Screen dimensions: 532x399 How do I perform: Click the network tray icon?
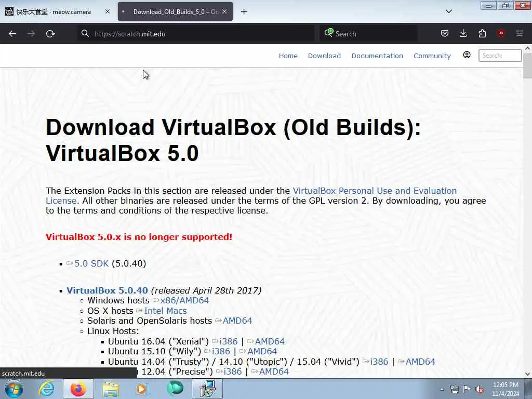point(454,389)
